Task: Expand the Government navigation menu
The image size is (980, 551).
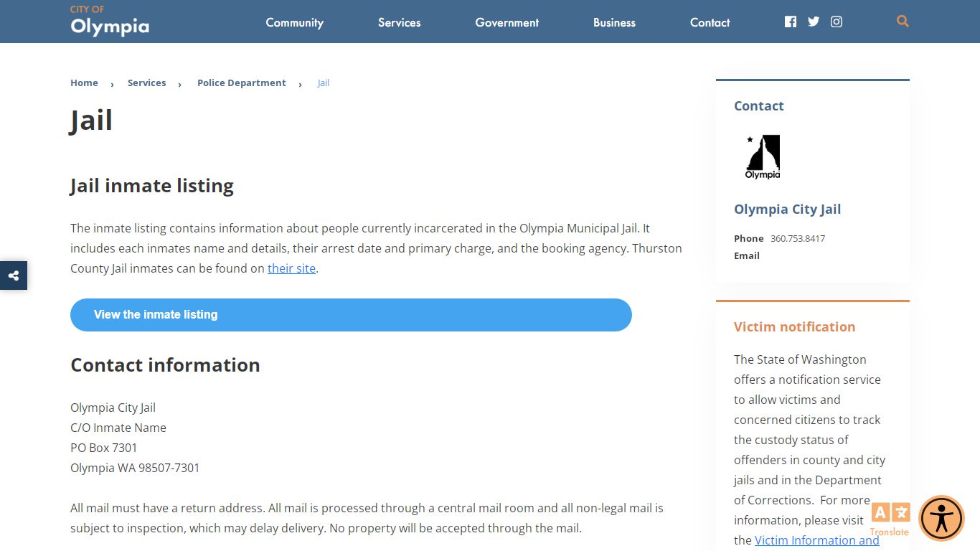Action: coord(507,22)
